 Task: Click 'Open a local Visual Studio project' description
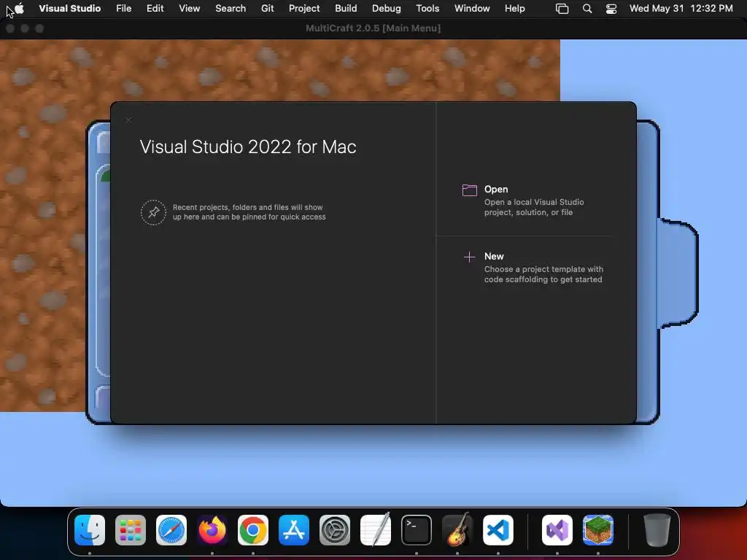[x=534, y=207]
